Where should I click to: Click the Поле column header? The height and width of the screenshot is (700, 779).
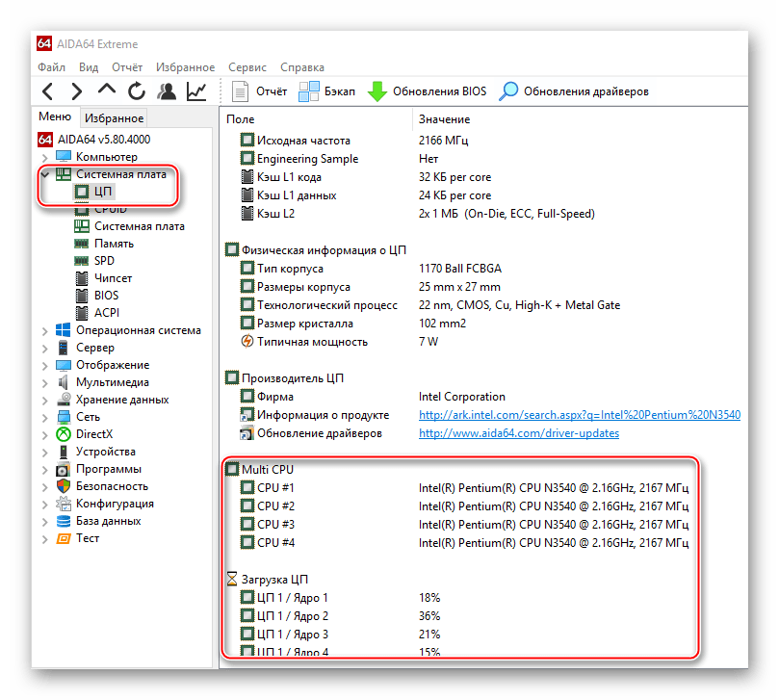(x=241, y=118)
